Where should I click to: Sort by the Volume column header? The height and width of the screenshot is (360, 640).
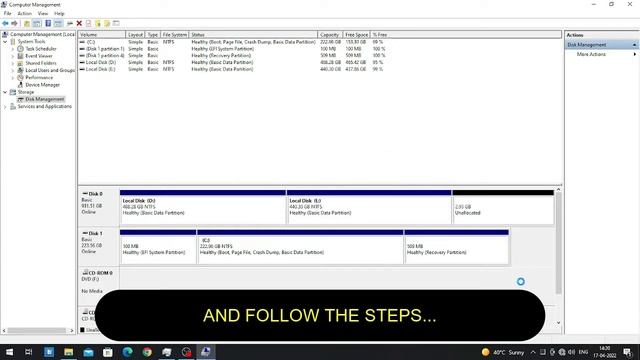coord(102,35)
